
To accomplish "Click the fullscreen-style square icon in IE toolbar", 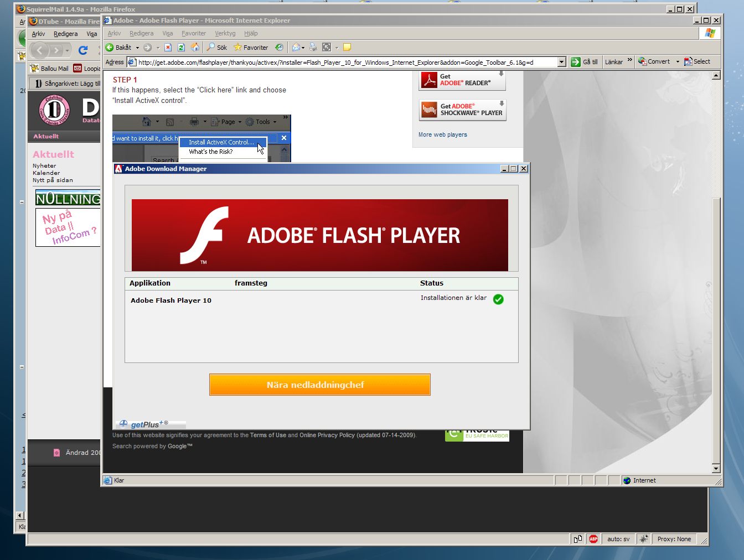I will click(x=327, y=48).
